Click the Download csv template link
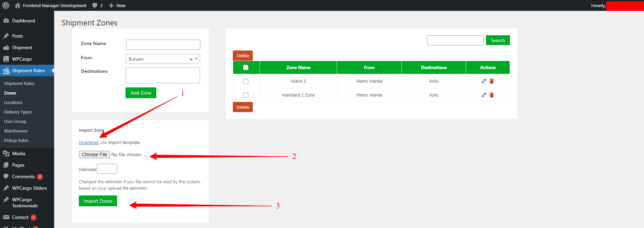The image size is (644, 228). click(89, 143)
